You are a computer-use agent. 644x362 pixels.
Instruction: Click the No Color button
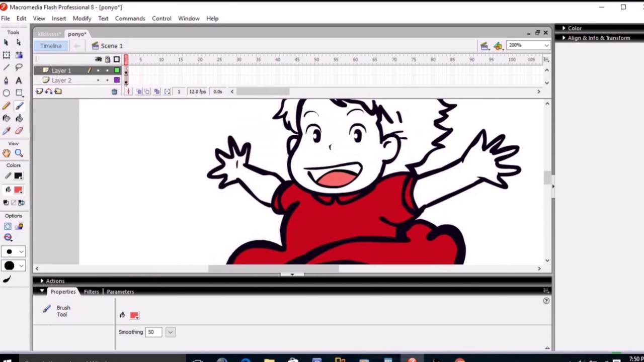pyautogui.click(x=14, y=203)
